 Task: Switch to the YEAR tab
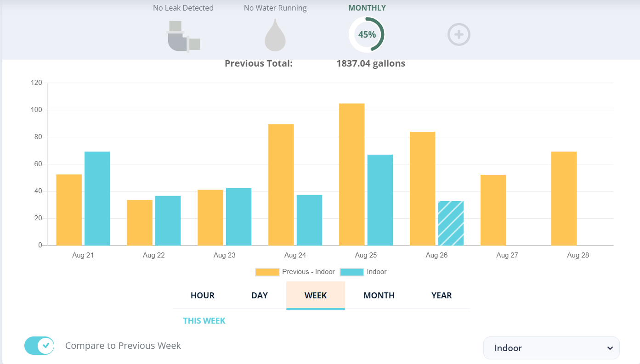442,296
